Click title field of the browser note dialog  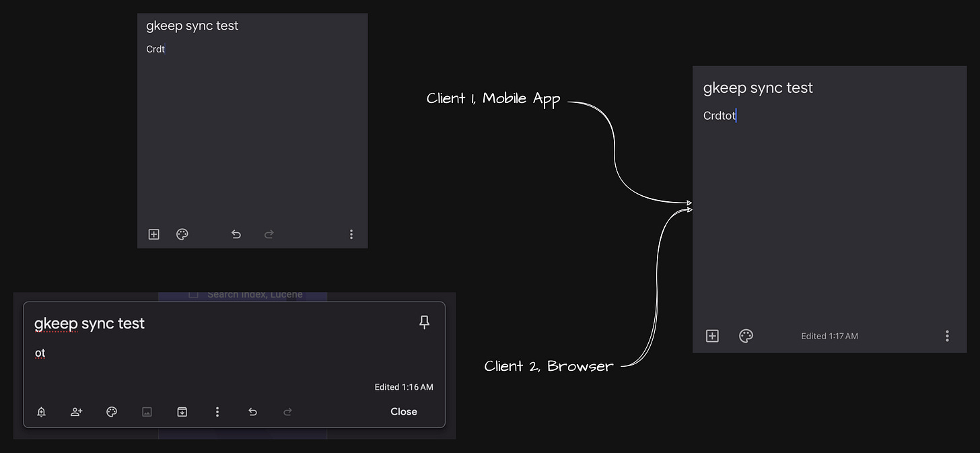click(x=90, y=323)
